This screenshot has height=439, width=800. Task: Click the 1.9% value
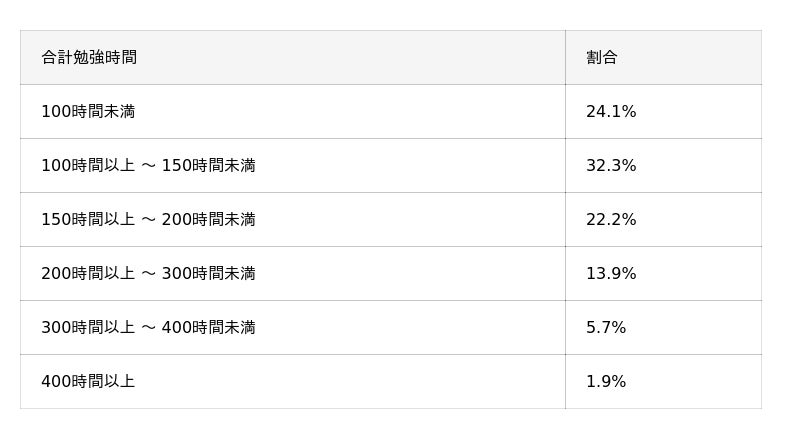(x=606, y=382)
